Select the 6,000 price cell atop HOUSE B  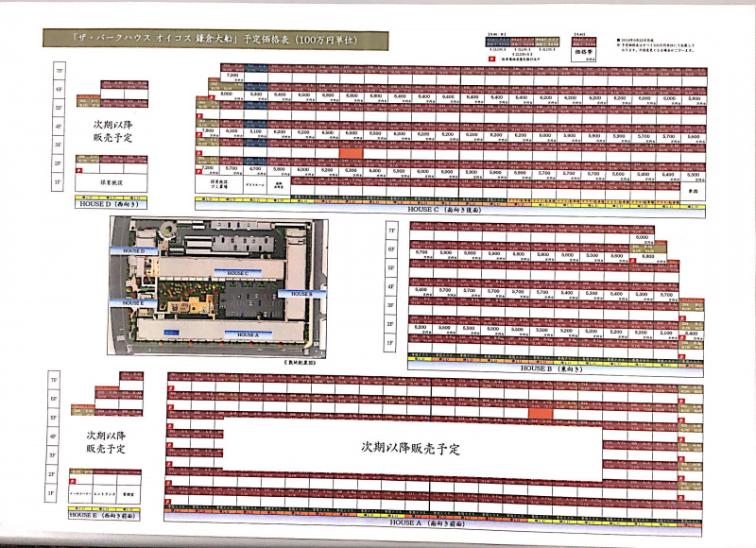coord(644,238)
